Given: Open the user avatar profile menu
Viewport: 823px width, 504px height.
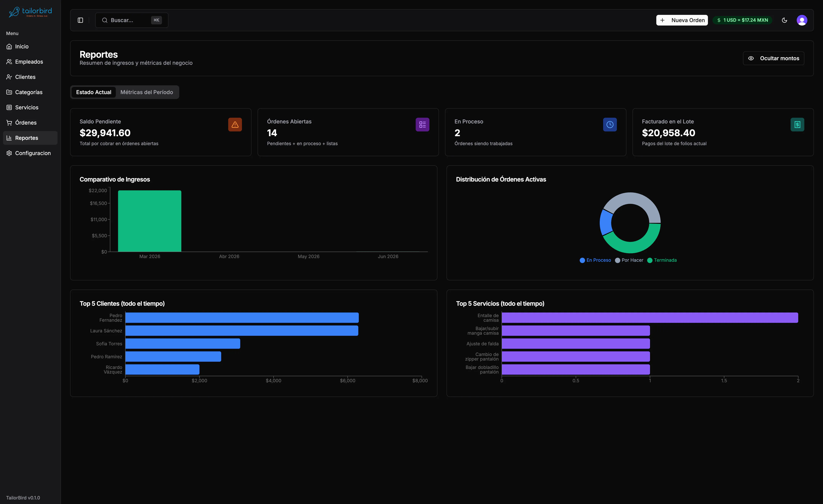Looking at the screenshot, I should 802,20.
